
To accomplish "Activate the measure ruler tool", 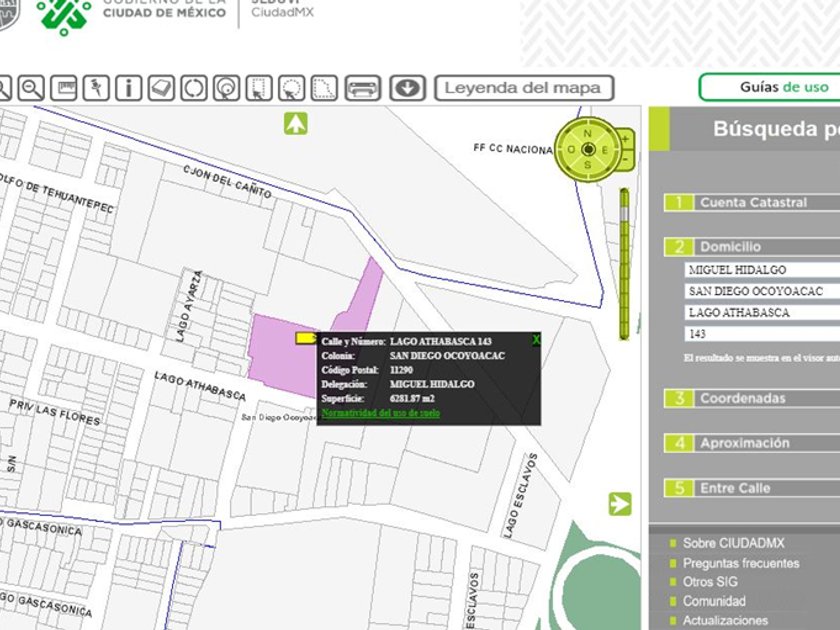I will (63, 88).
